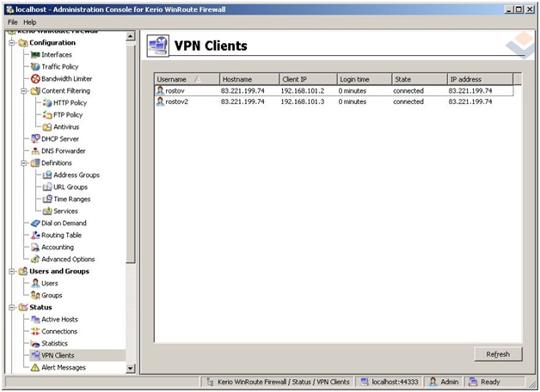Click the Accounting icon
This screenshot has height=392, width=540.
(x=35, y=247)
